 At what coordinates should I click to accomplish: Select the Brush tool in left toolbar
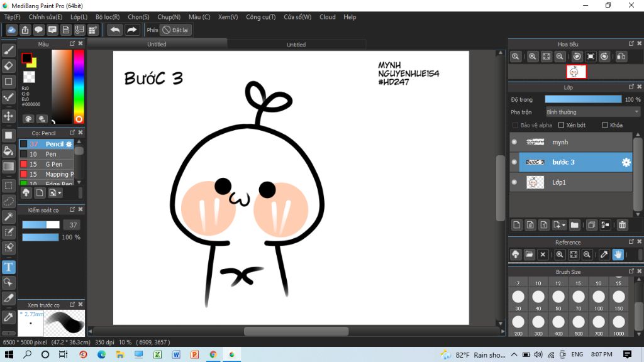9,50
